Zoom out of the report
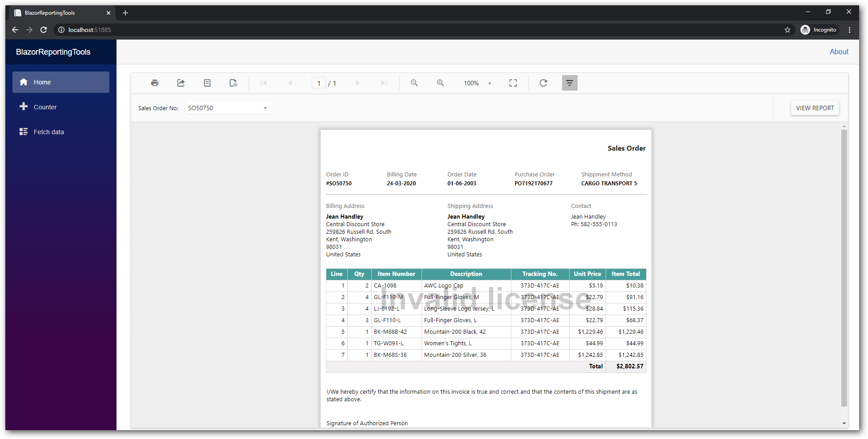 414,83
